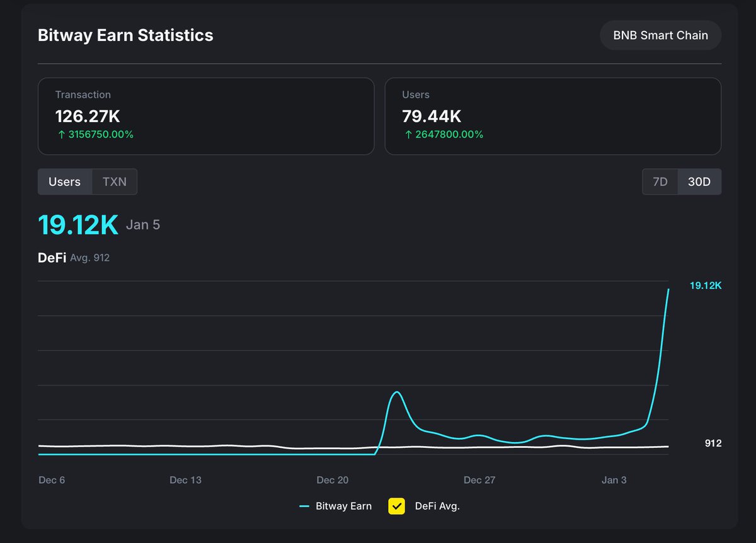This screenshot has height=543, width=756.
Task: Click the Dec 27 date axis label
Action: [x=479, y=480]
